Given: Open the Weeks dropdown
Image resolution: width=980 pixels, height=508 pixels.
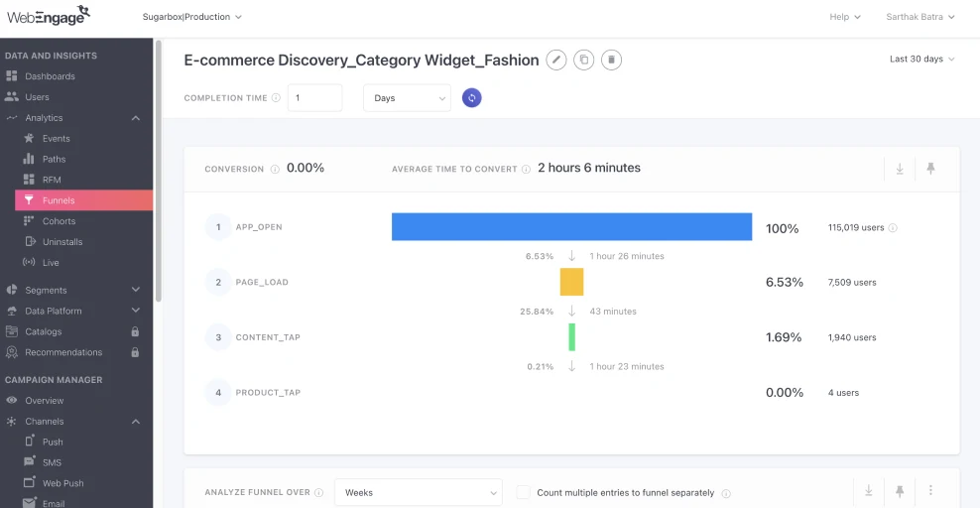Looking at the screenshot, I should click(419, 493).
